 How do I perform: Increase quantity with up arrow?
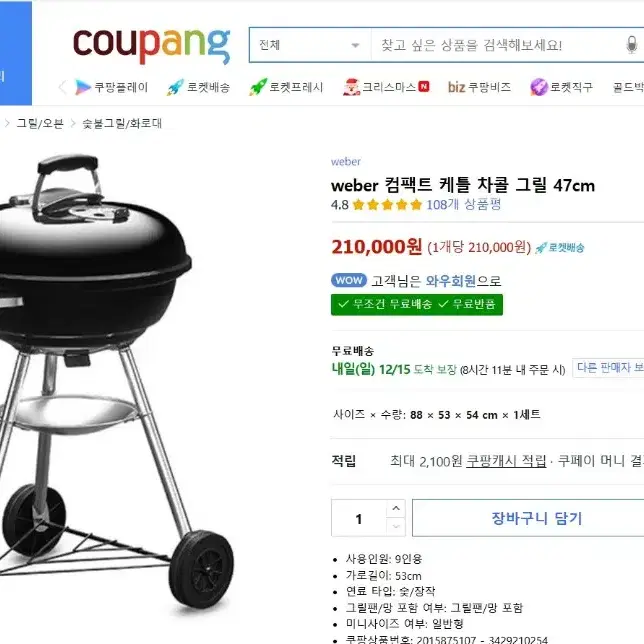[x=396, y=508]
